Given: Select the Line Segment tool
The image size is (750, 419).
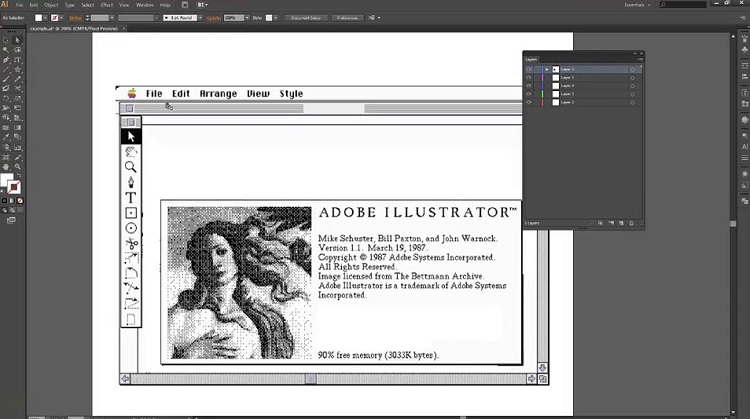Looking at the screenshot, I should click(6, 69).
